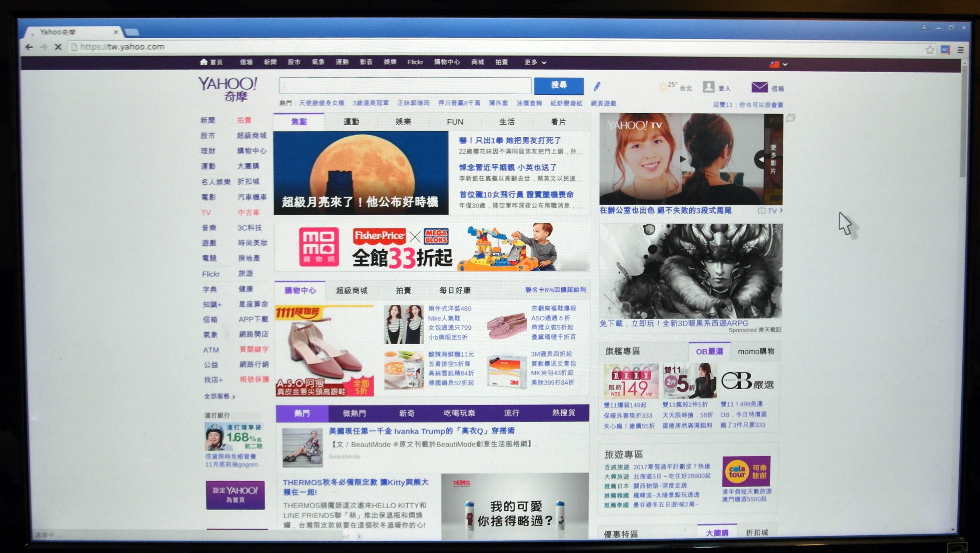Open video title 在辦公室也出色 3段式馬尾
This screenshot has height=553, width=980.
[x=665, y=211]
